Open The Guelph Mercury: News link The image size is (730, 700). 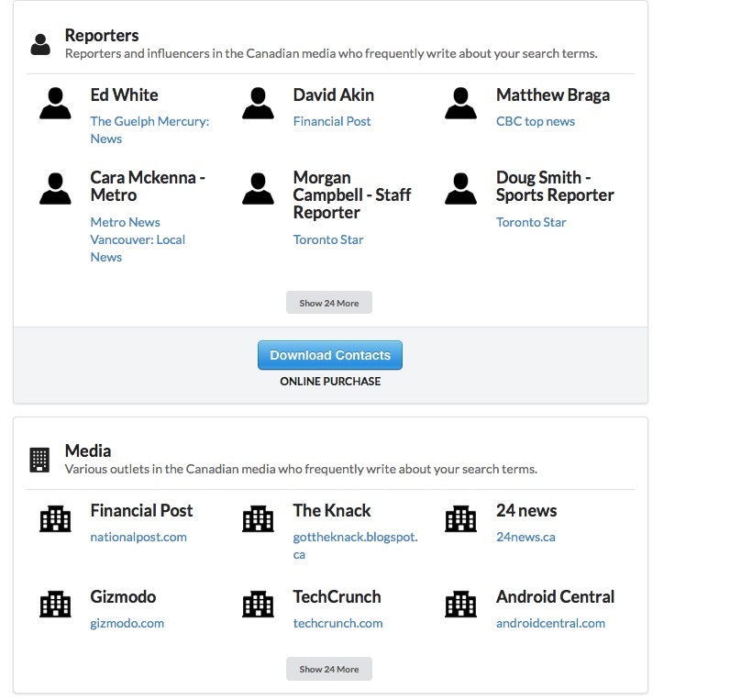pos(149,130)
